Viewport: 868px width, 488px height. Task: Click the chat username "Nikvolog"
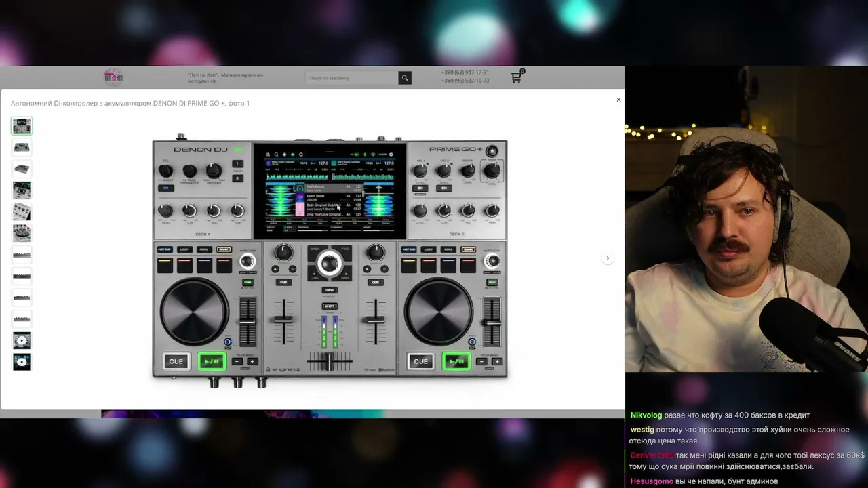pos(646,415)
